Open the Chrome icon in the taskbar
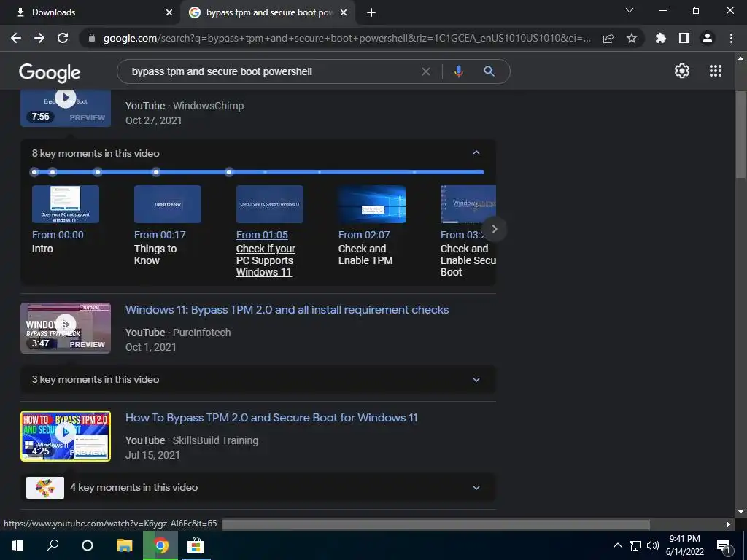This screenshot has width=747, height=560. click(x=160, y=545)
